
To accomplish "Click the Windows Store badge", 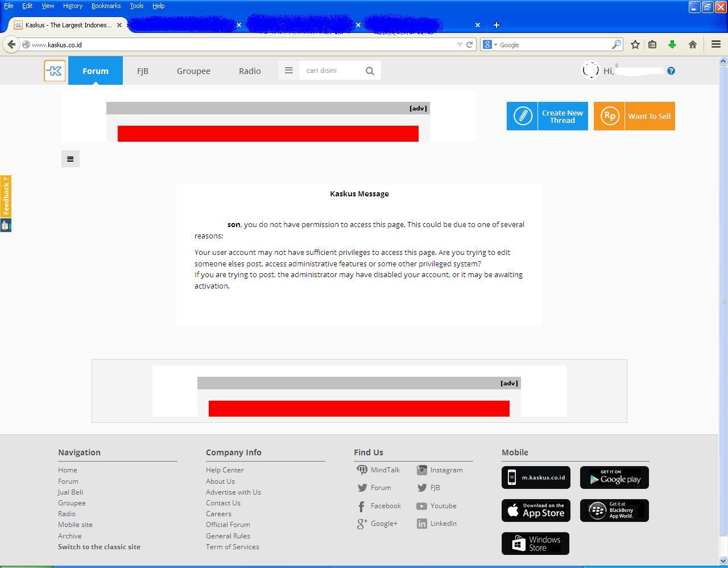I will tap(535, 544).
